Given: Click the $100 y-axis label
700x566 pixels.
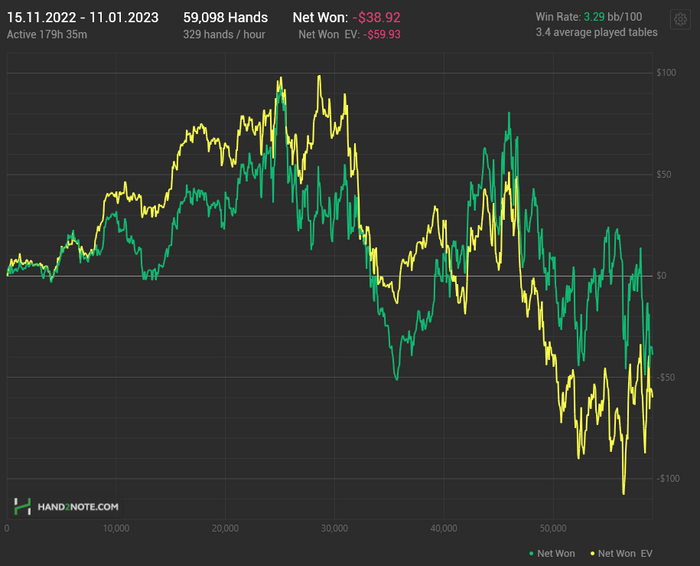Looking at the screenshot, I should [x=666, y=73].
